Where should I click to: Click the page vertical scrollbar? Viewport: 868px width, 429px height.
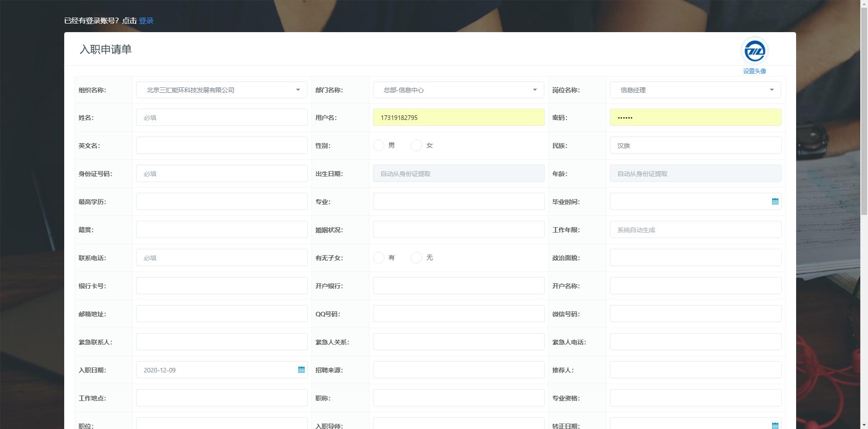864,181
